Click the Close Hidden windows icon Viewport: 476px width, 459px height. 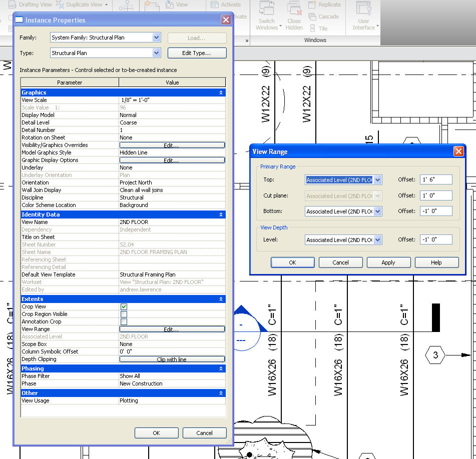point(294,9)
